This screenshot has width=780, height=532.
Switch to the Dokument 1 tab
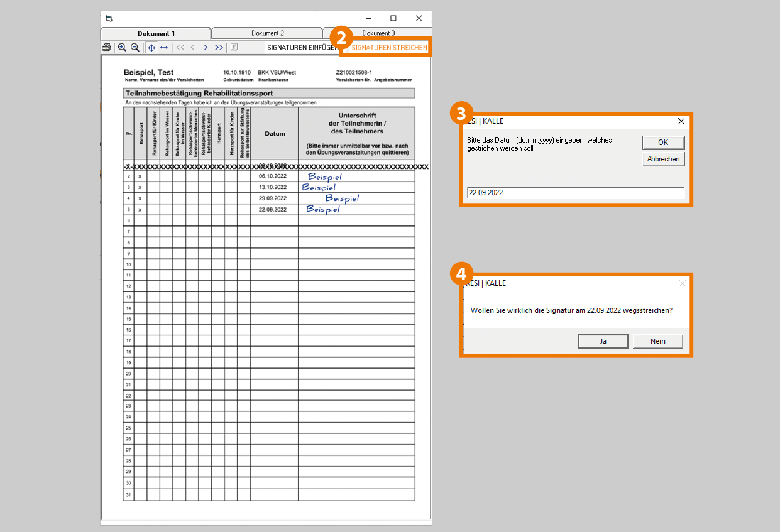[156, 33]
